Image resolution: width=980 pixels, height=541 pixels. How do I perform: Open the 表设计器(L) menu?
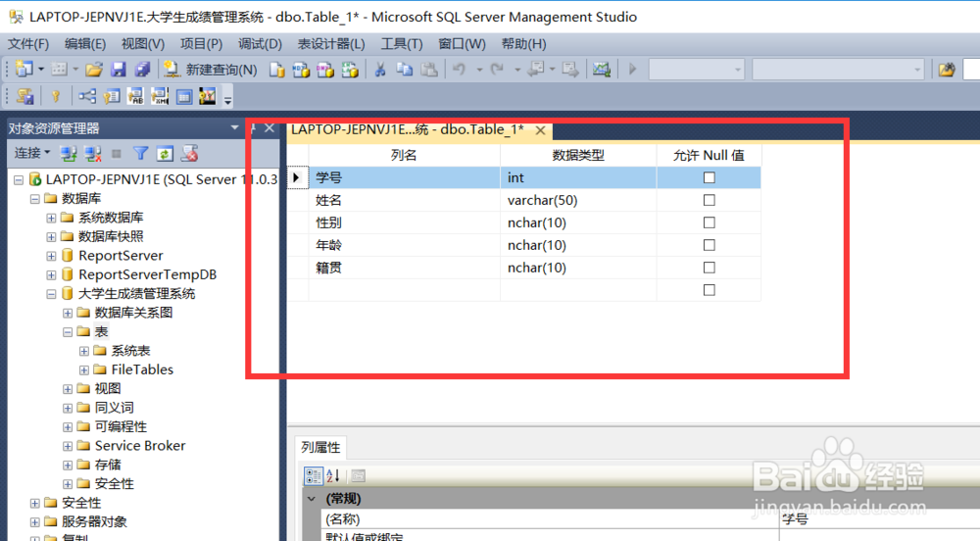[x=330, y=44]
